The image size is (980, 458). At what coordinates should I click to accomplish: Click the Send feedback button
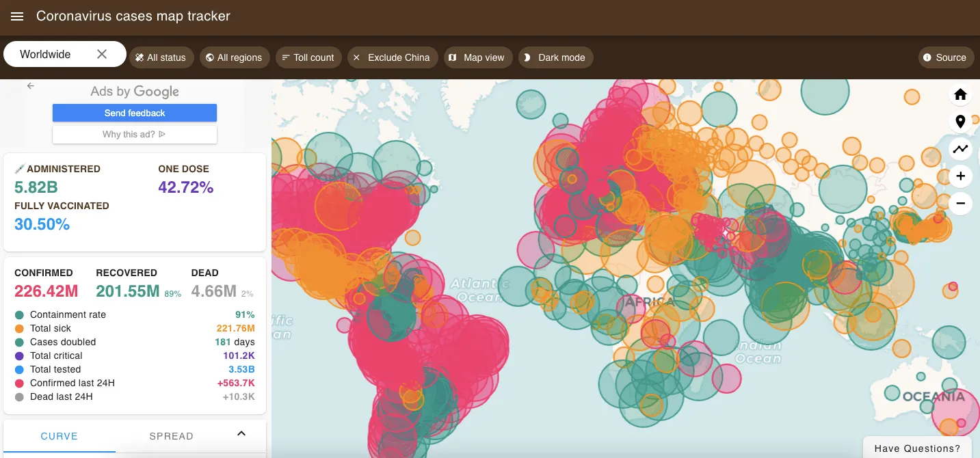(134, 112)
